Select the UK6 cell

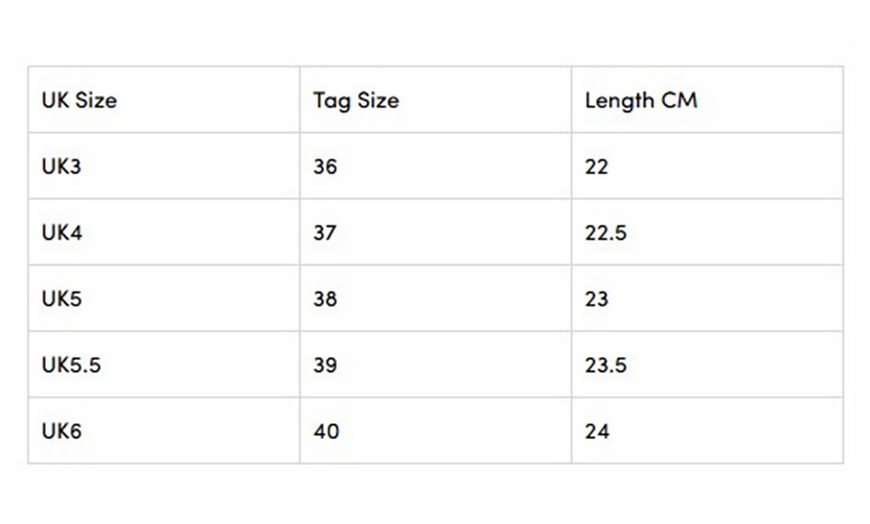pyautogui.click(x=61, y=431)
